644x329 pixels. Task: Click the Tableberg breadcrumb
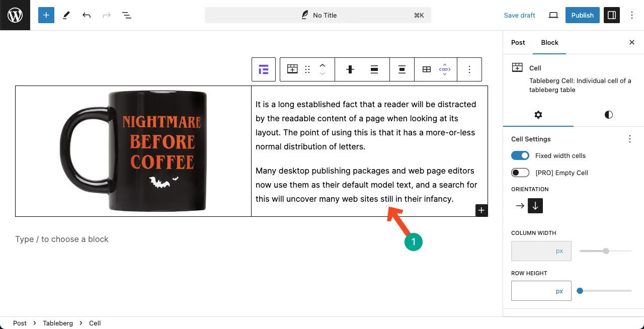[x=58, y=323]
